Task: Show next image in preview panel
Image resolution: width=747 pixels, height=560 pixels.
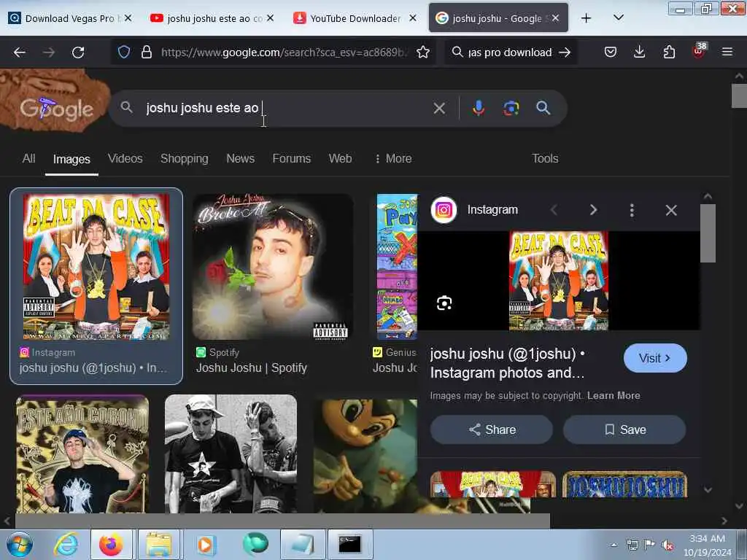Action: point(593,210)
